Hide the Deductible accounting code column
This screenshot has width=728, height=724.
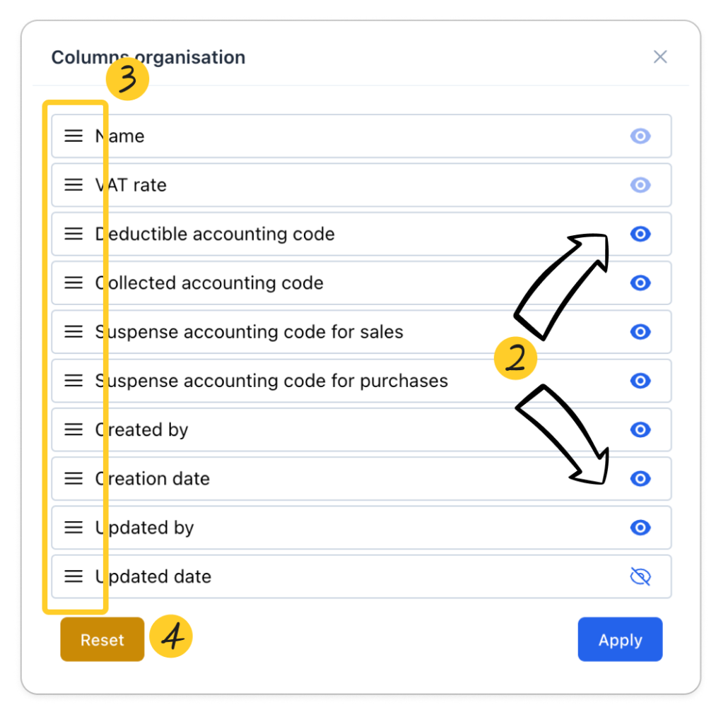point(640,234)
